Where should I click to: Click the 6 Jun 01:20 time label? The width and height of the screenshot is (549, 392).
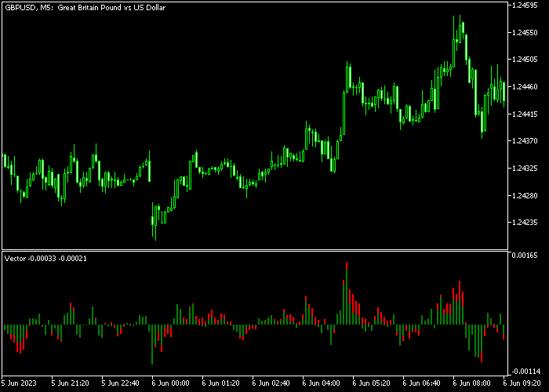coord(221,383)
